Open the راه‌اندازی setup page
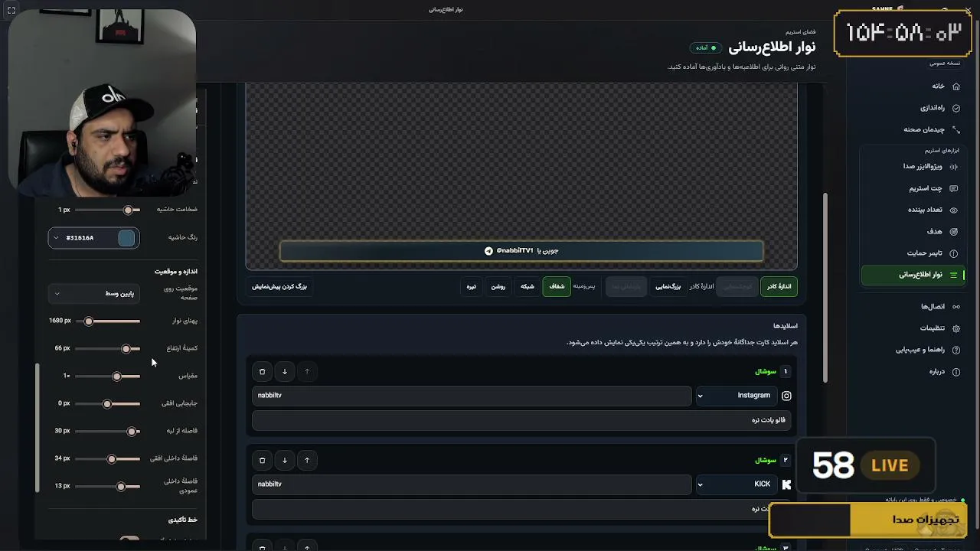This screenshot has width=980, height=551. pos(912,108)
